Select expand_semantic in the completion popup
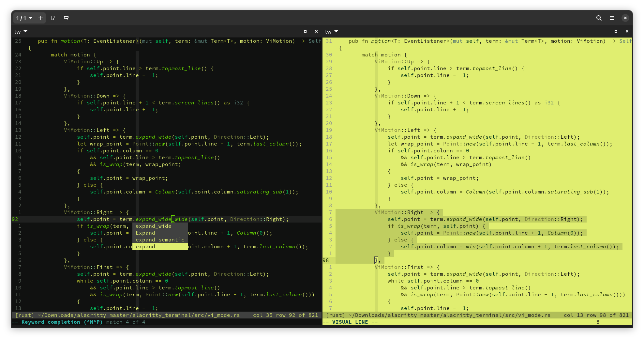 [159, 240]
